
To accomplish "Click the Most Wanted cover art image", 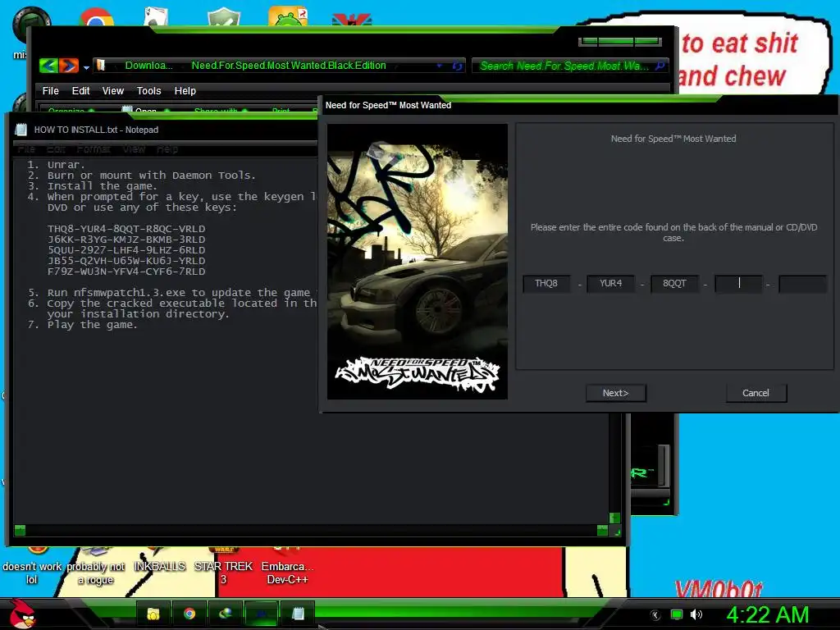I will click(418, 262).
